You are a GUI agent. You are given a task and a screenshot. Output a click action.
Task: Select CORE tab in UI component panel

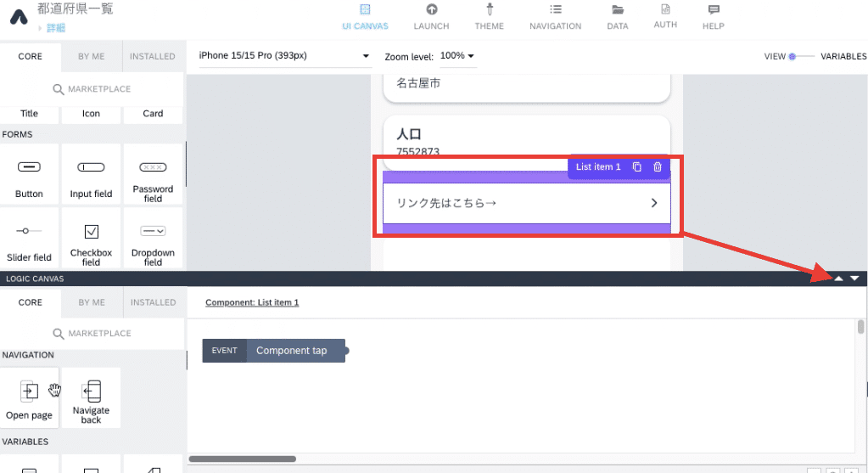point(31,57)
